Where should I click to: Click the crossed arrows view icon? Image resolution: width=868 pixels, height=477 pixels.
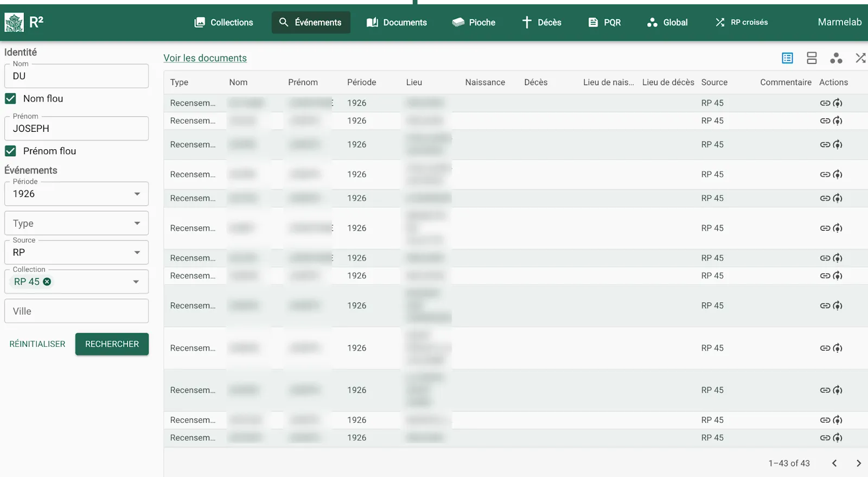pos(860,58)
